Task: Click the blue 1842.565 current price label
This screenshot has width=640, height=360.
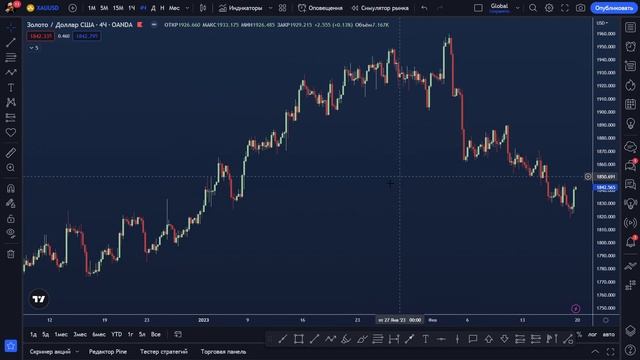Action: tap(606, 187)
